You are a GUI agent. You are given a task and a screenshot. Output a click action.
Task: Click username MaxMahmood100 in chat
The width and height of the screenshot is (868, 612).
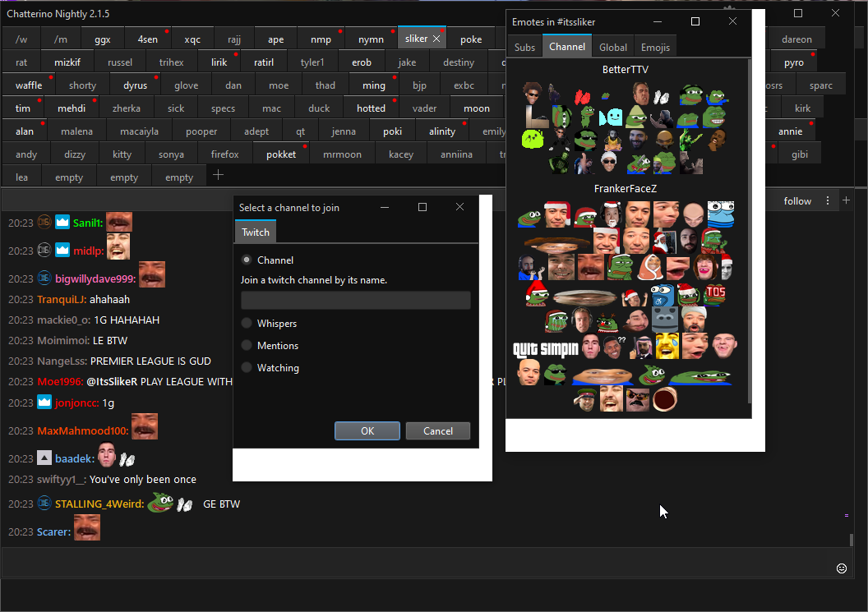(x=82, y=430)
